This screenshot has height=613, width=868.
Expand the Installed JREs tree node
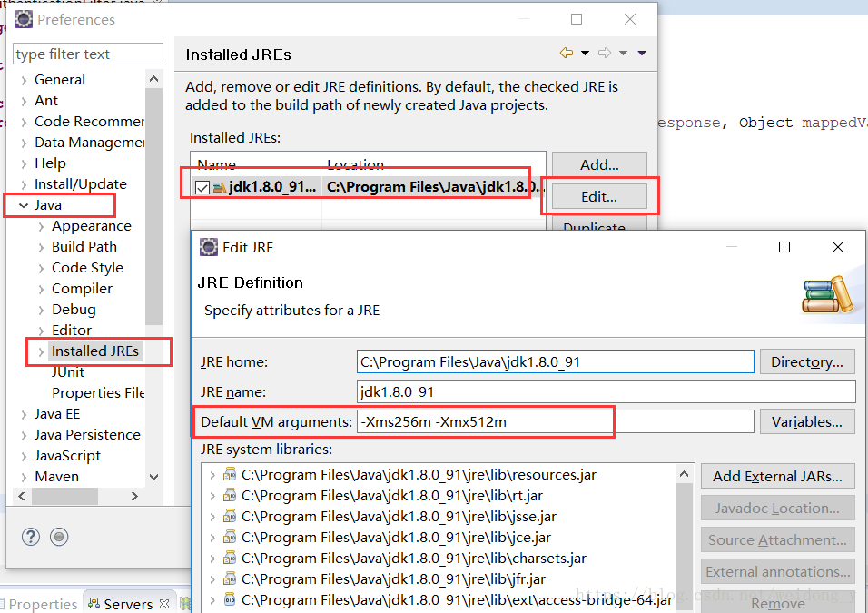point(41,351)
